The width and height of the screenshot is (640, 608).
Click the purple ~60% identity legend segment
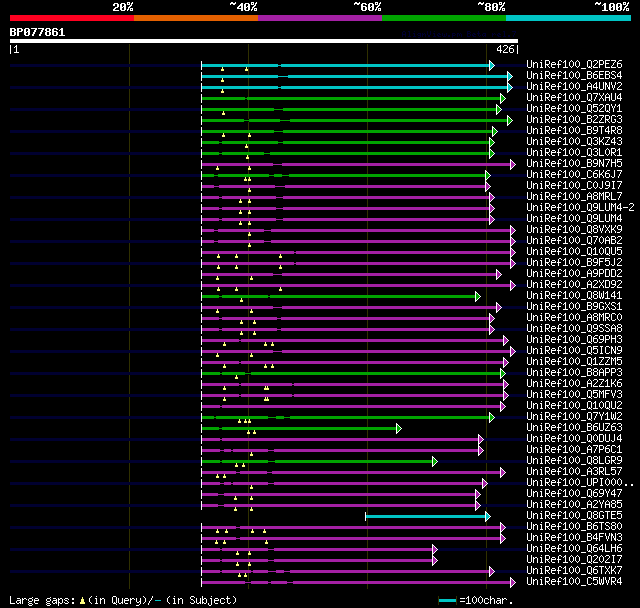point(320,18)
